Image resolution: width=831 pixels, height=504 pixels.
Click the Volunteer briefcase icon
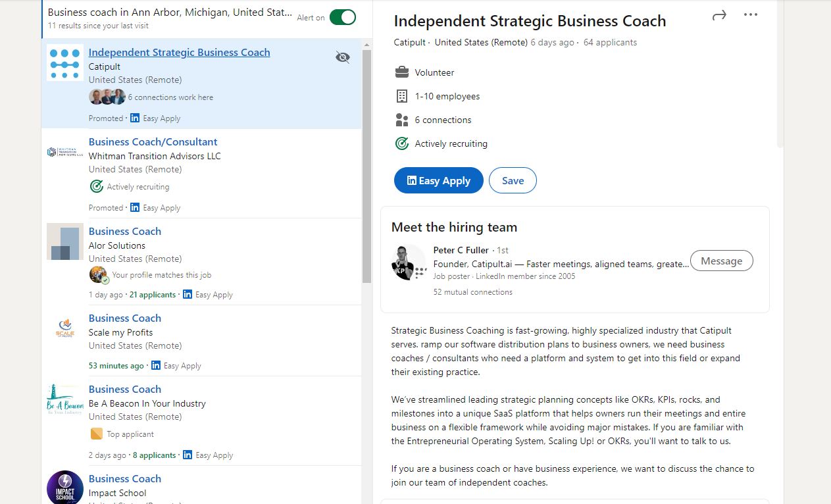402,72
